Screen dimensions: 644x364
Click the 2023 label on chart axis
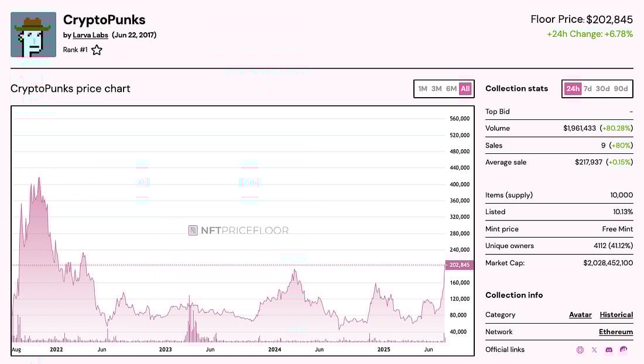166,349
